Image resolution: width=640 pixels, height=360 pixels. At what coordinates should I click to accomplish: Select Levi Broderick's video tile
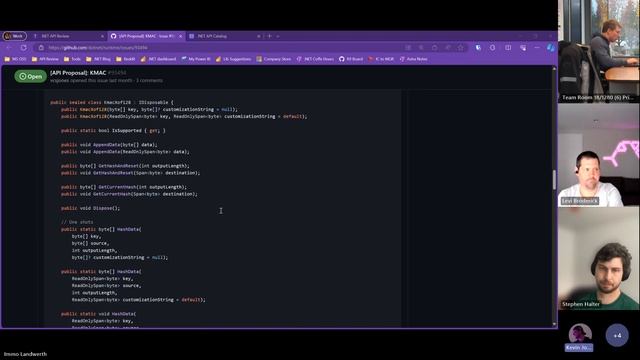tap(599, 155)
